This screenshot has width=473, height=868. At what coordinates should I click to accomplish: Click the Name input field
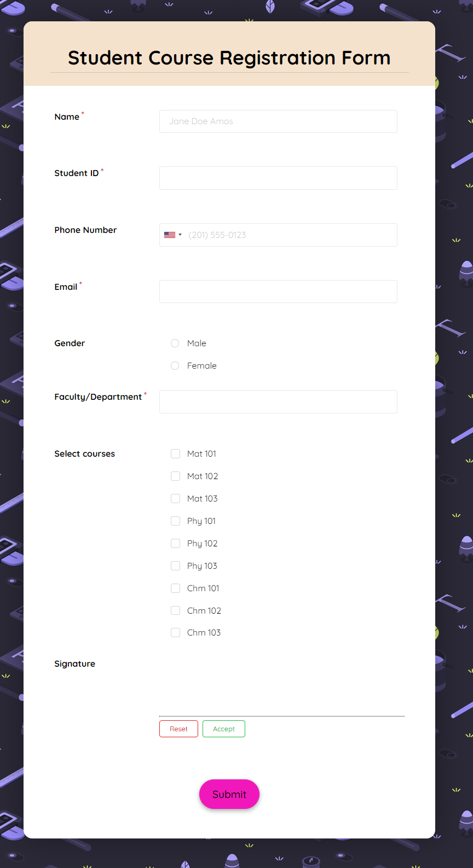click(x=278, y=121)
